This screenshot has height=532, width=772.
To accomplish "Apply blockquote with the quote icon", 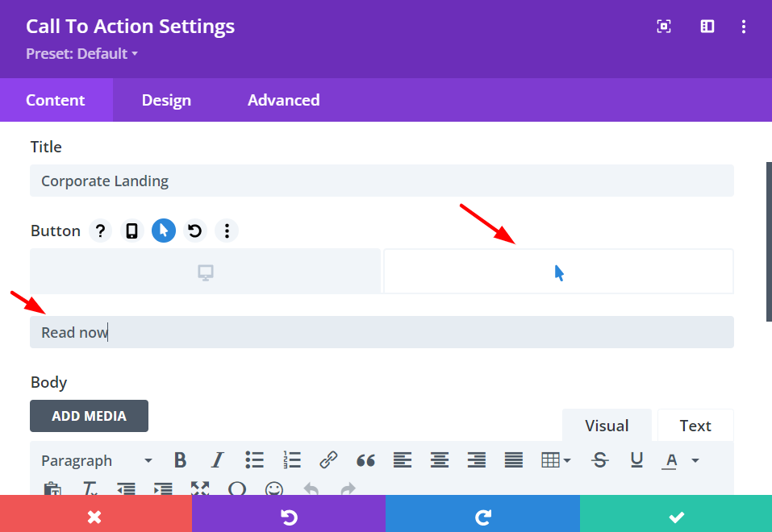I will pyautogui.click(x=365, y=460).
